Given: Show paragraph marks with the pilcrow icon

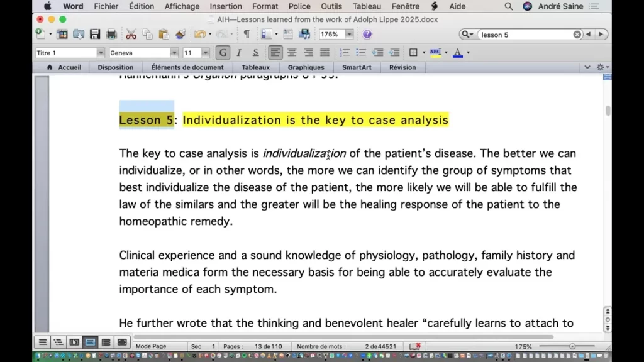Looking at the screenshot, I should [x=247, y=35].
